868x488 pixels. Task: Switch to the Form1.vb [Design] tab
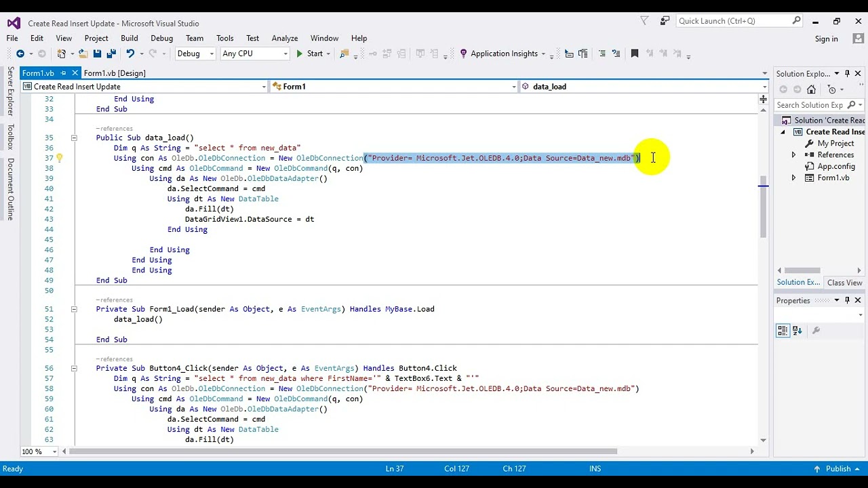point(115,73)
